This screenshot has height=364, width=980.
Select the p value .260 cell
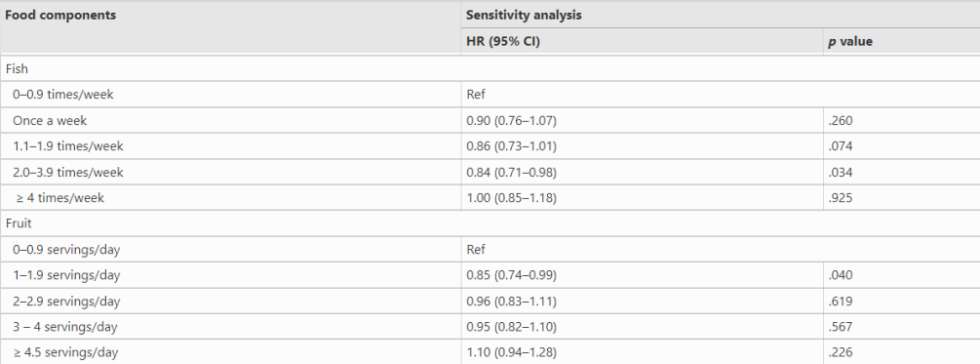click(840, 120)
